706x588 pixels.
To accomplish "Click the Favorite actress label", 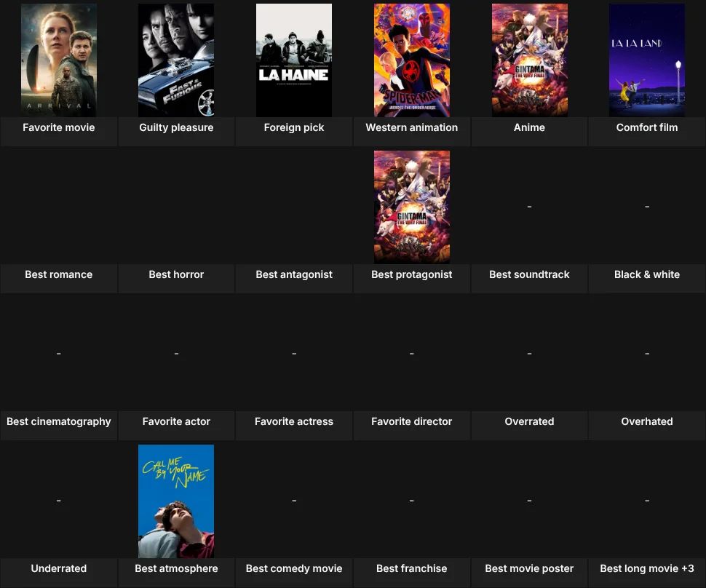I will pos(294,421).
